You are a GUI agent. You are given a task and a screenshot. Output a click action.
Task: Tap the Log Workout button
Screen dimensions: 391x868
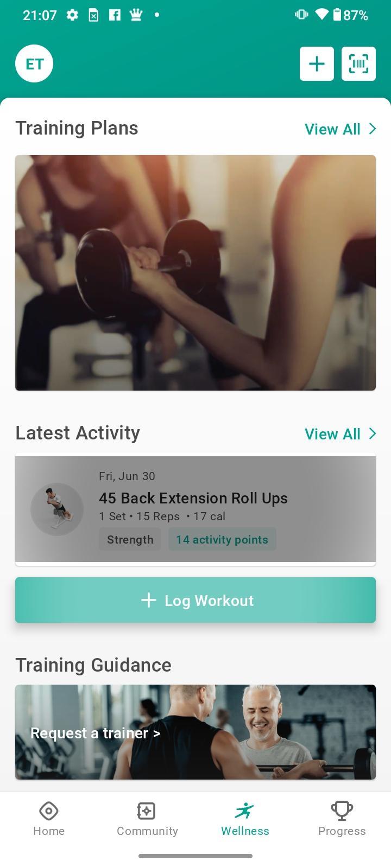[195, 600]
